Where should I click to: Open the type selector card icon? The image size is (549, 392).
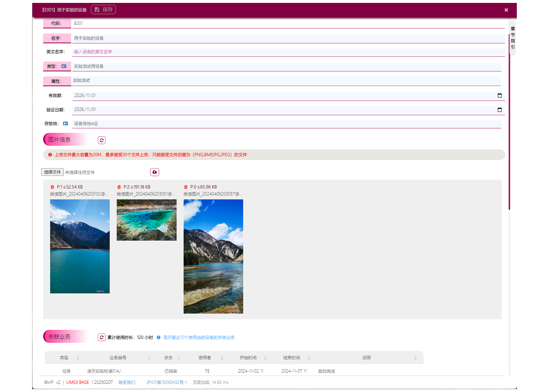click(x=64, y=66)
